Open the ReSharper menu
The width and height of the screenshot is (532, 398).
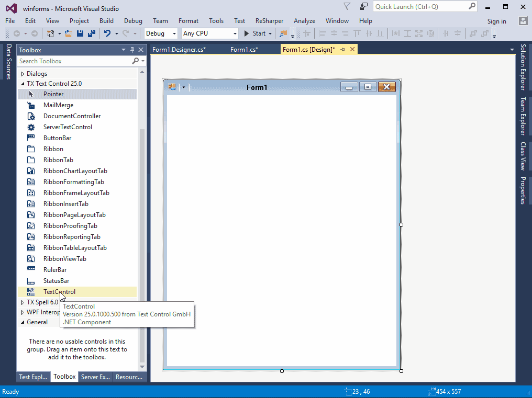point(269,21)
